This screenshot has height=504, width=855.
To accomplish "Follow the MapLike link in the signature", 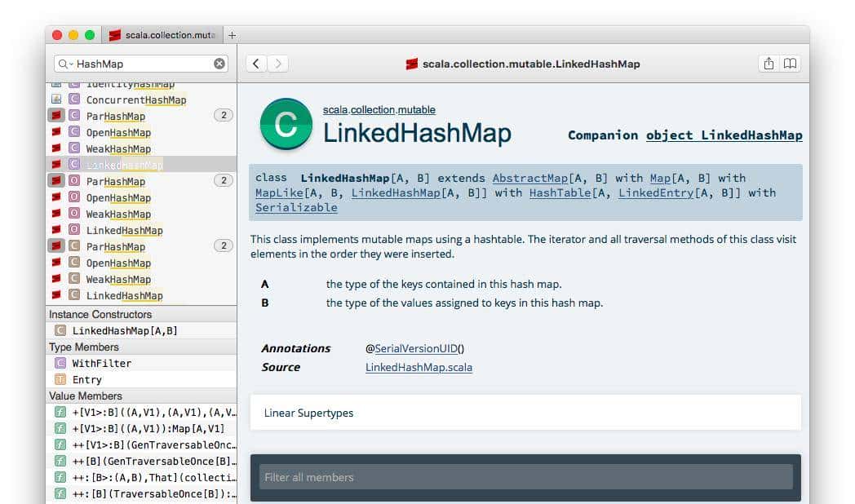I will (279, 193).
